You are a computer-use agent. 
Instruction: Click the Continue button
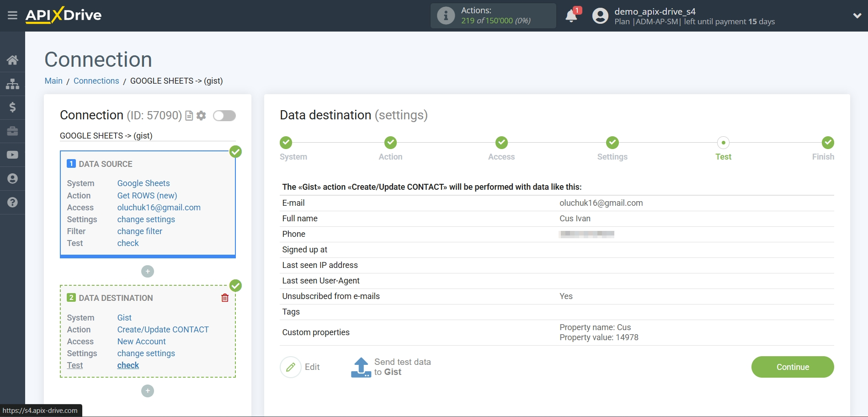[x=792, y=367]
